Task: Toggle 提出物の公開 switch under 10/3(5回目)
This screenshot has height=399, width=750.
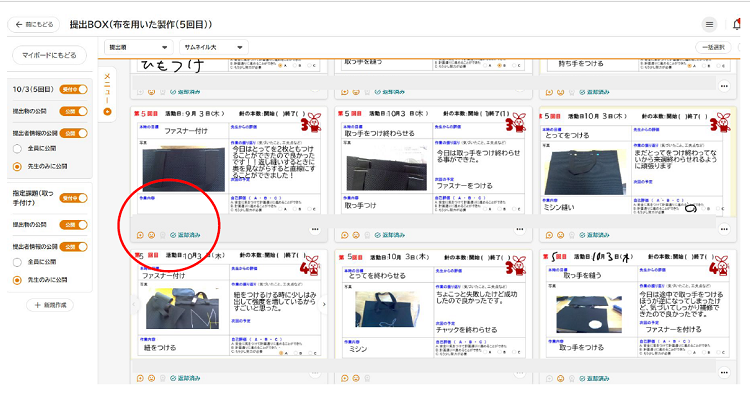Action: [x=74, y=111]
